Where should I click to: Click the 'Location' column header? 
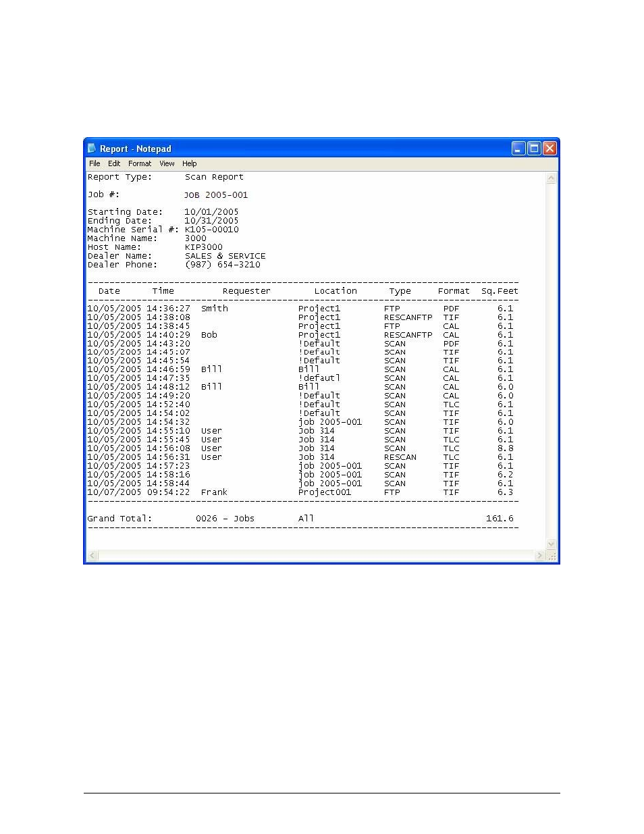point(336,291)
